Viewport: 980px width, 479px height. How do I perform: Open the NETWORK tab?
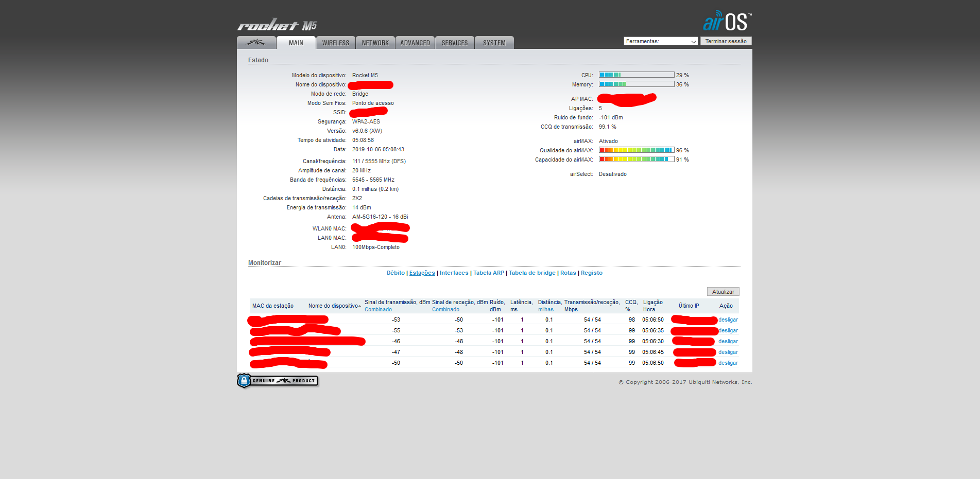(x=375, y=43)
